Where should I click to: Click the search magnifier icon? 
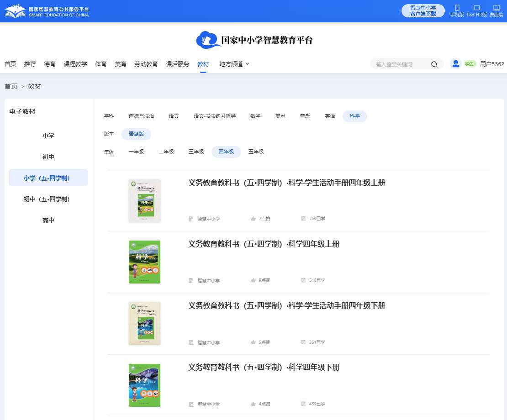434,64
